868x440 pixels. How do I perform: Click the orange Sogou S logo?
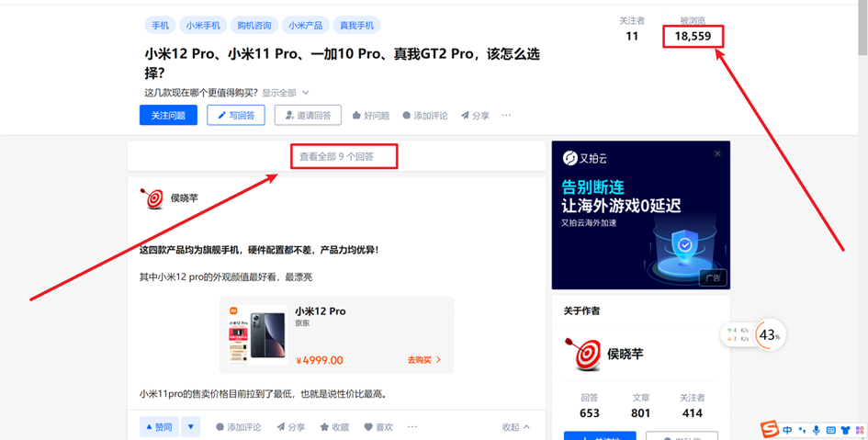tap(770, 429)
